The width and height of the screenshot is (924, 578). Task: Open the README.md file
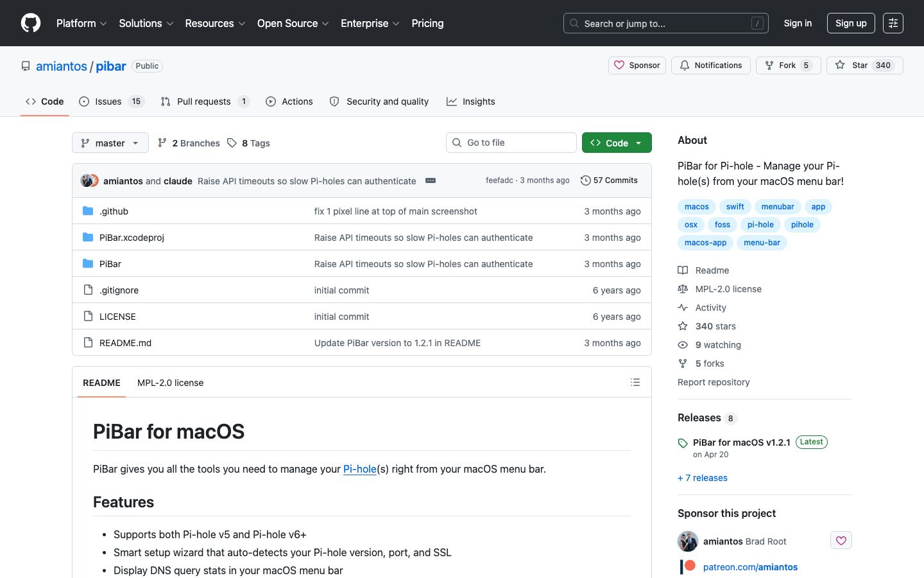[x=125, y=343]
